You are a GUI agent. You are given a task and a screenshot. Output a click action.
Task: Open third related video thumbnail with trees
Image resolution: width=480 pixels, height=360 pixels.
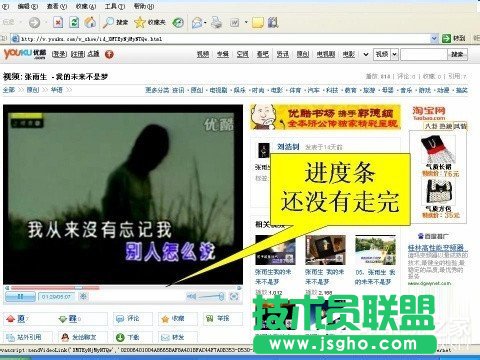(x=375, y=250)
